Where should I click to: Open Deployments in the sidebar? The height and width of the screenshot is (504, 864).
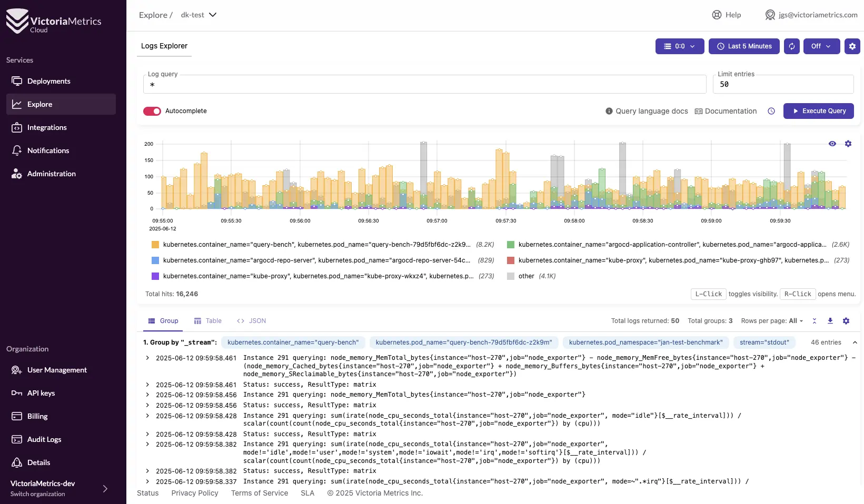coord(61,81)
